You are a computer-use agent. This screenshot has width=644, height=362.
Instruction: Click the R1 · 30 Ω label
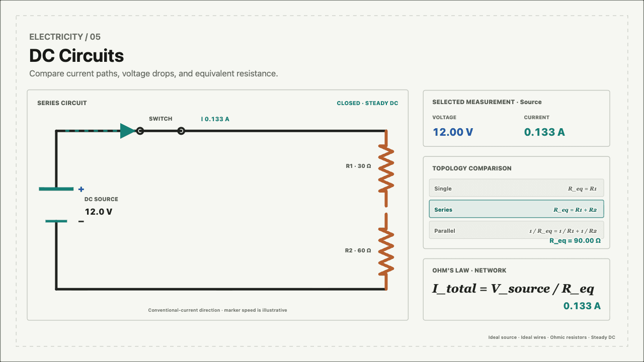(x=358, y=166)
